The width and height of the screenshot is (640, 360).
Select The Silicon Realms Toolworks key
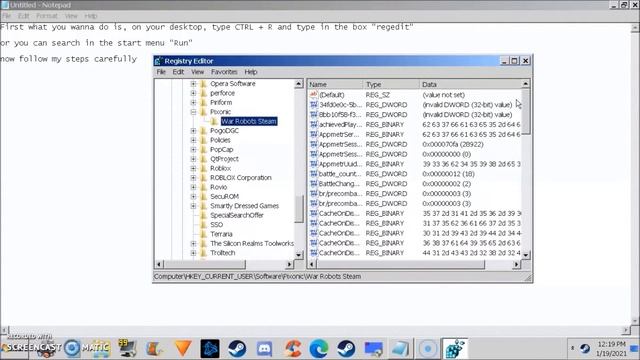point(252,243)
